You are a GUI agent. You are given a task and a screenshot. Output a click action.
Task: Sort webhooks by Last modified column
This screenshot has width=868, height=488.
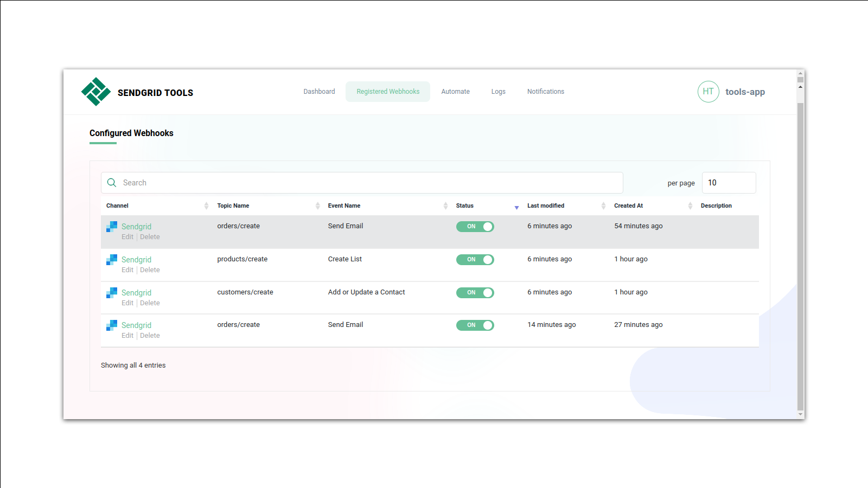(x=603, y=206)
